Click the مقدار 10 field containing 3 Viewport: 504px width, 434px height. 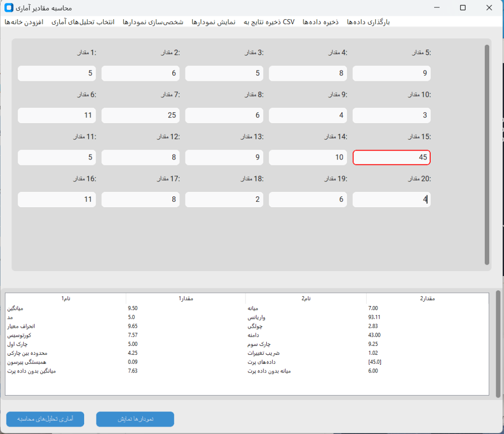[x=391, y=116]
